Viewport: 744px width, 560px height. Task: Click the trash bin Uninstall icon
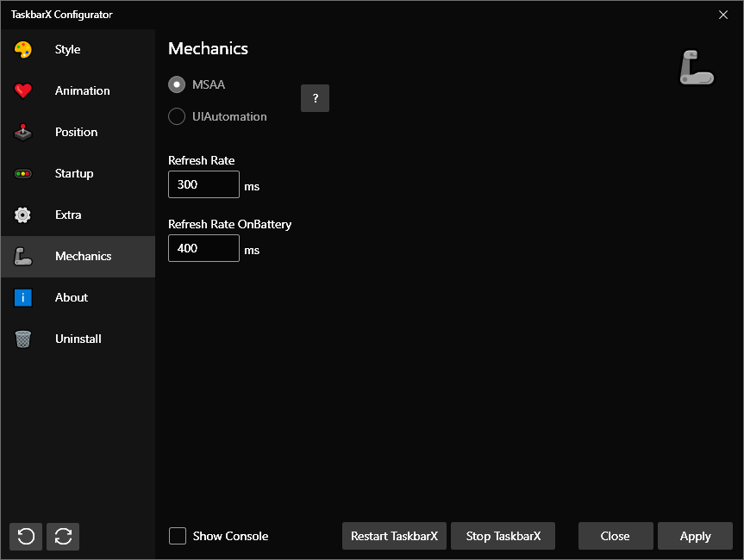click(23, 339)
